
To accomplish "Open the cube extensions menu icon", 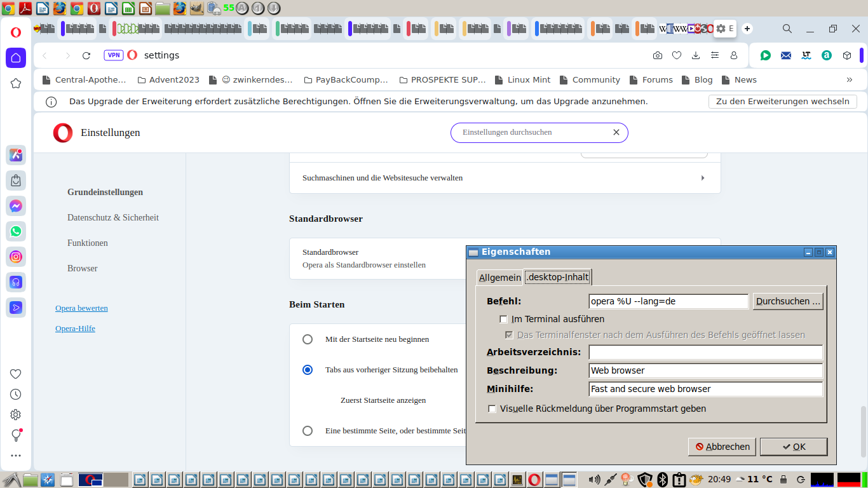I will pyautogui.click(x=847, y=55).
